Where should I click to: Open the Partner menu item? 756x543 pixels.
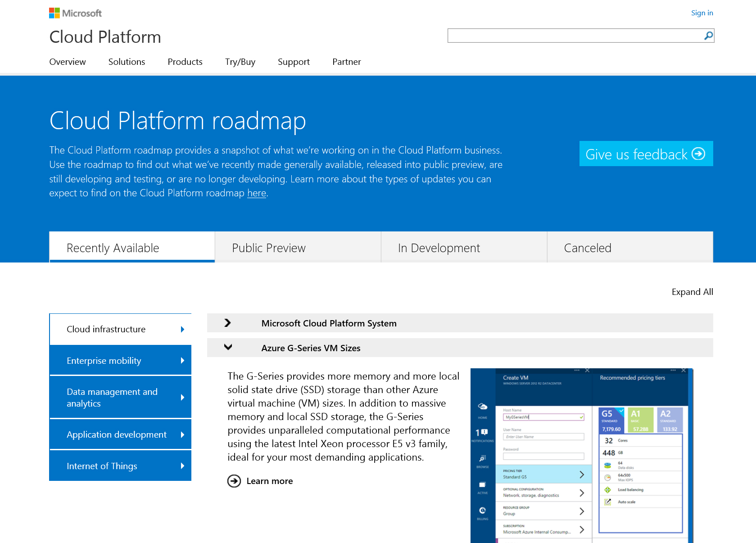pyautogui.click(x=347, y=62)
